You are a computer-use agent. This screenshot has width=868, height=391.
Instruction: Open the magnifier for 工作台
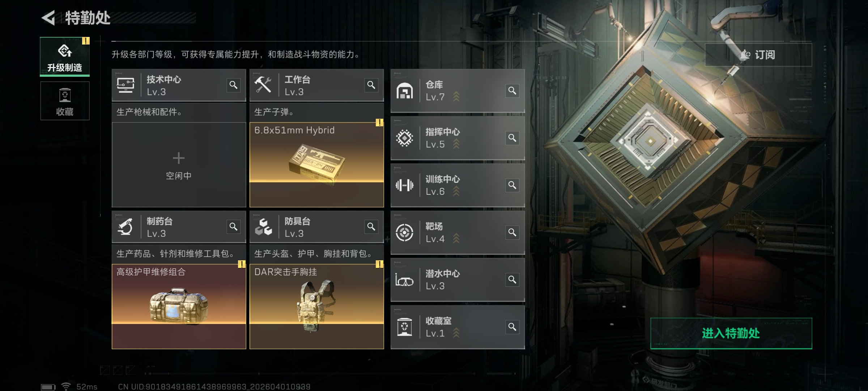coord(371,85)
